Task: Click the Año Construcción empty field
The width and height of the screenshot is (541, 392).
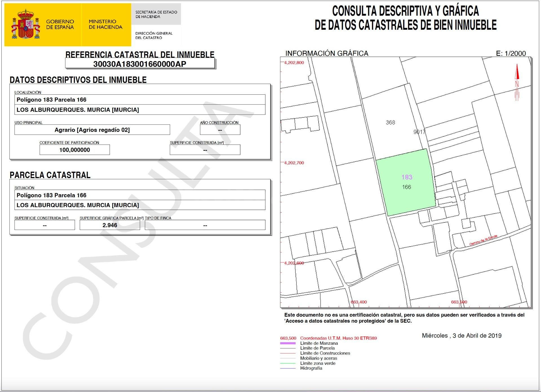Action: point(220,130)
